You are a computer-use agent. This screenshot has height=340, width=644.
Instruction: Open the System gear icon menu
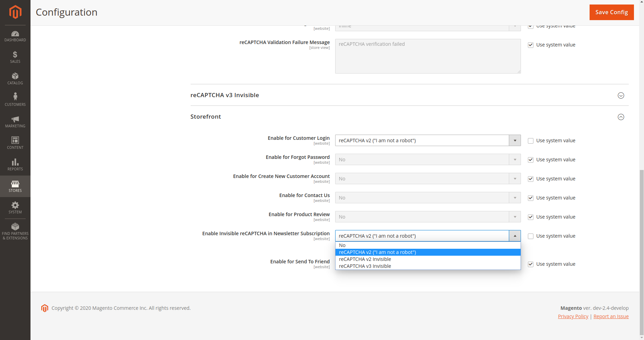pos(15,208)
